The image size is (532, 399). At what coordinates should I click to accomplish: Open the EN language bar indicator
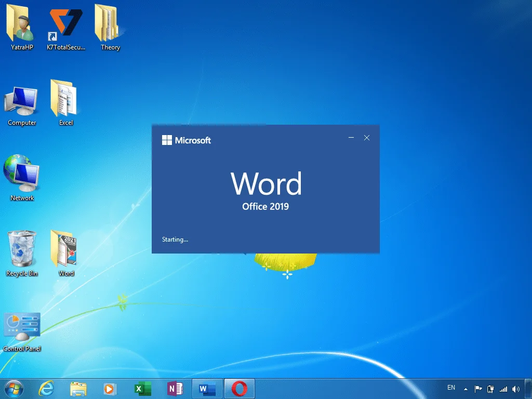[451, 388]
